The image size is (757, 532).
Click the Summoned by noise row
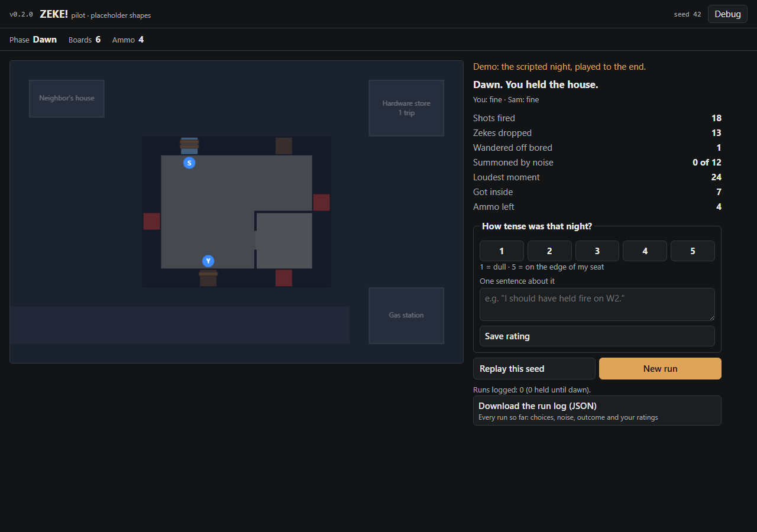coord(597,163)
